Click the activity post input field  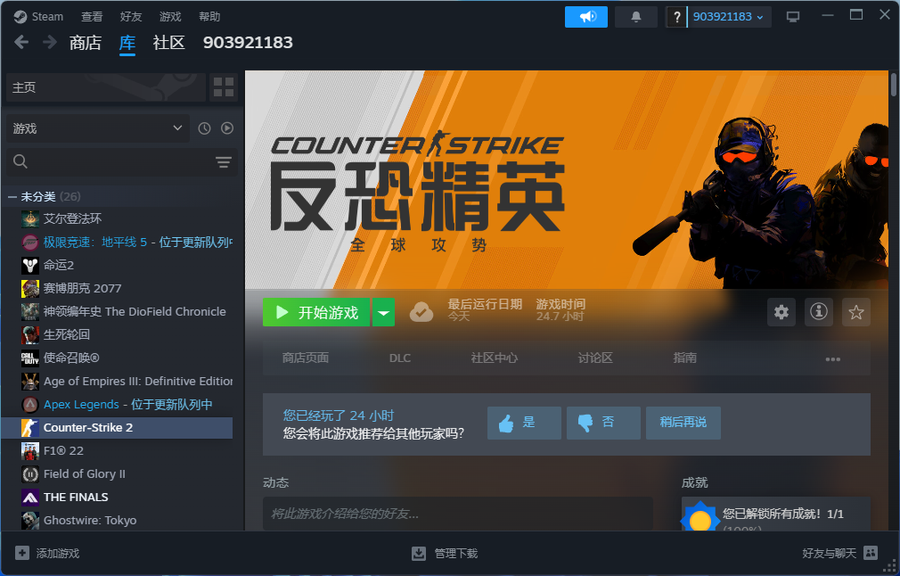pos(457,513)
